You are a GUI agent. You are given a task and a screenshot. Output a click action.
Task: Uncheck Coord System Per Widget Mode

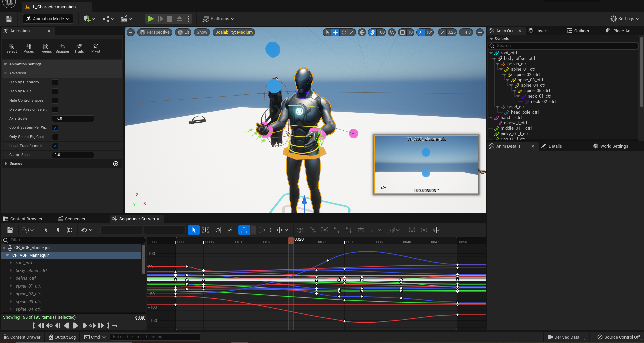point(55,128)
